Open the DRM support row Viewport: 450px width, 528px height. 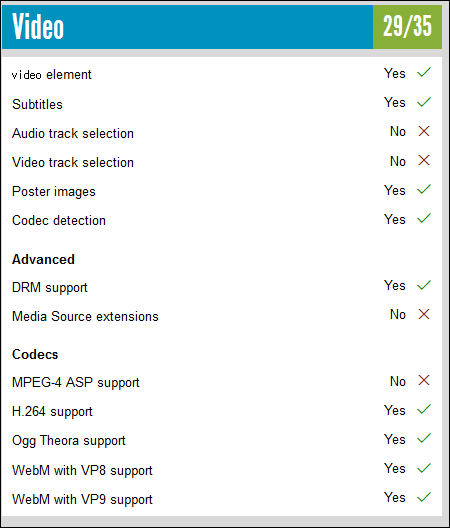222,287
